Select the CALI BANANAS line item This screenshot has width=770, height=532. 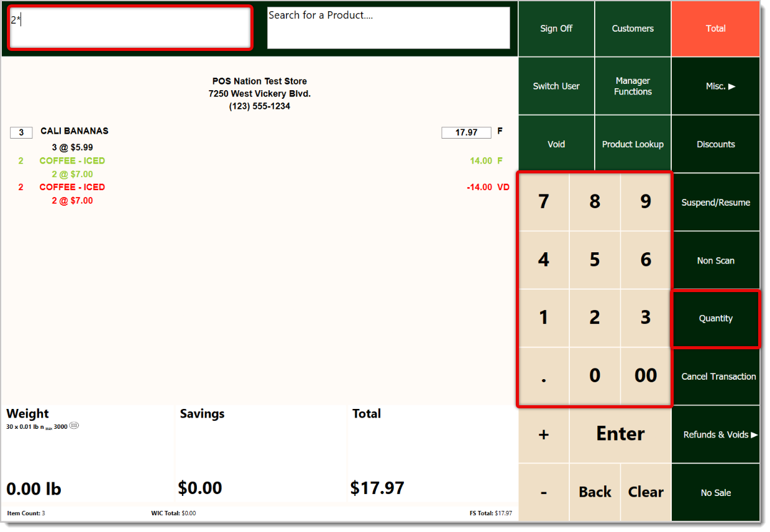click(74, 131)
